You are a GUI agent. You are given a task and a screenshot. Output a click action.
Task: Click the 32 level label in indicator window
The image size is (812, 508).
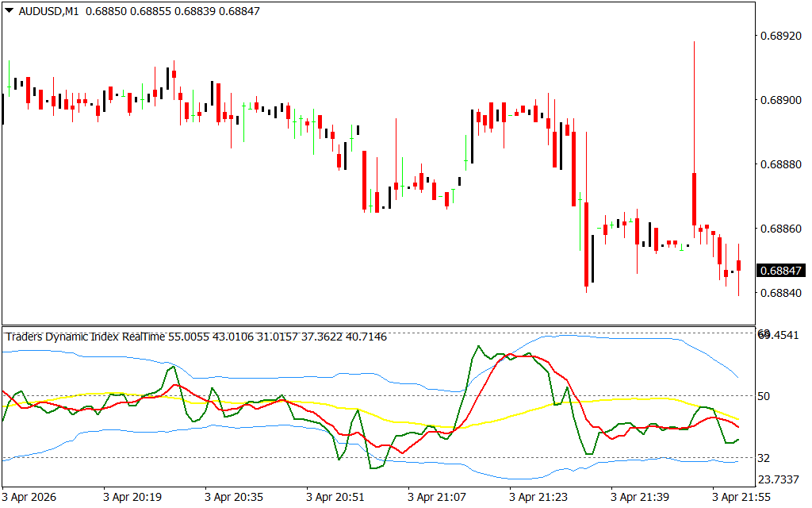(763, 458)
